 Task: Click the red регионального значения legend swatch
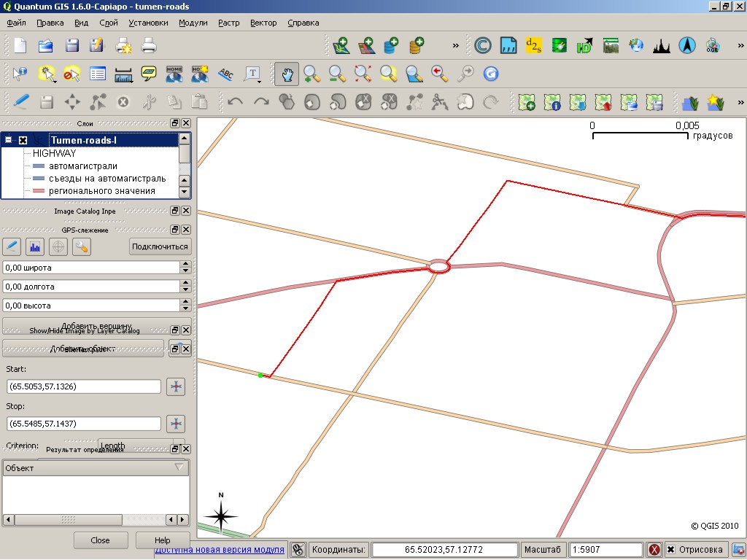click(x=39, y=191)
